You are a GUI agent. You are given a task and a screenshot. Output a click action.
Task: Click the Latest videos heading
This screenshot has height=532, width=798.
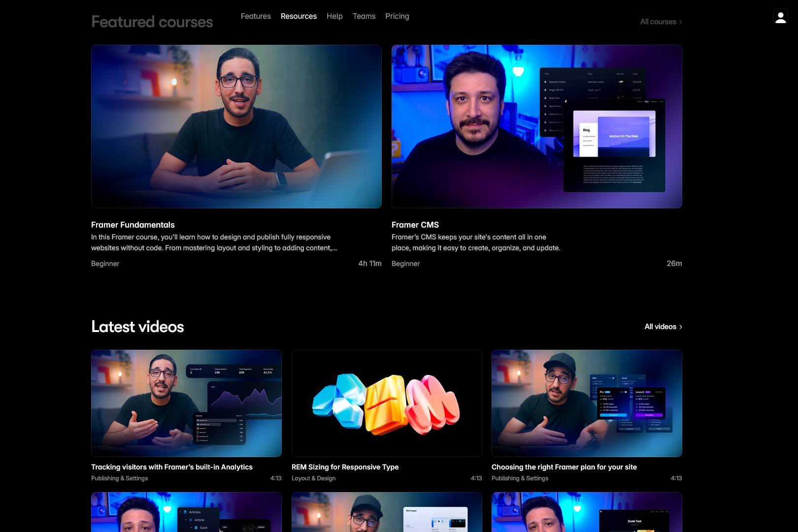point(137,327)
